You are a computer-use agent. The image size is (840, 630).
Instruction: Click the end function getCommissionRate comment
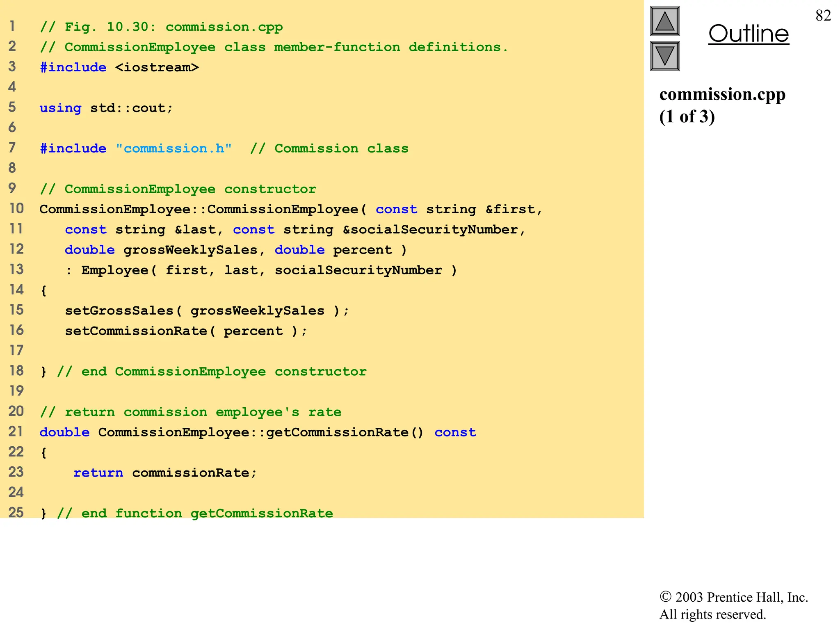[x=194, y=513]
